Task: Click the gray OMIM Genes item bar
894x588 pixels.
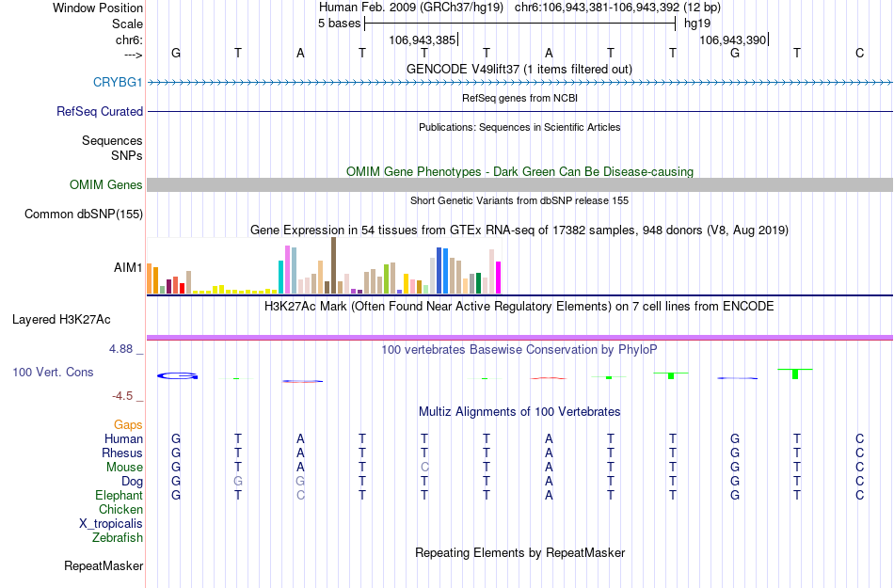Action: 519,184
